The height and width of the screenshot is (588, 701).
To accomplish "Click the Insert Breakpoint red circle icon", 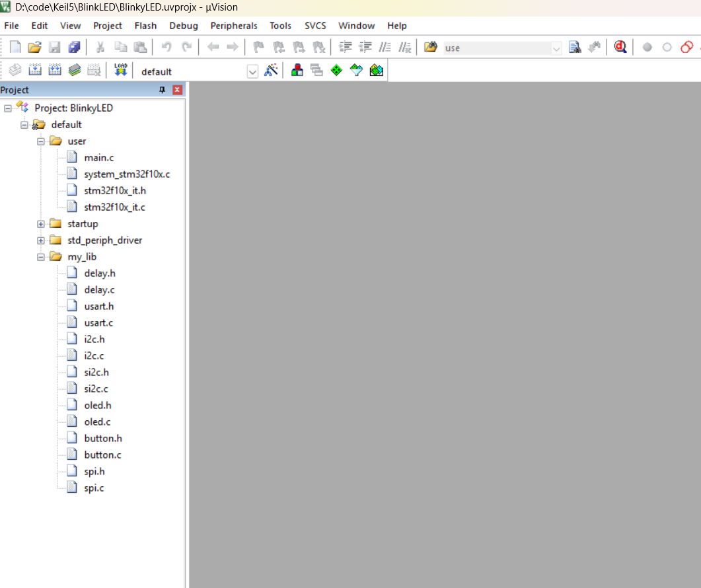I will (647, 47).
